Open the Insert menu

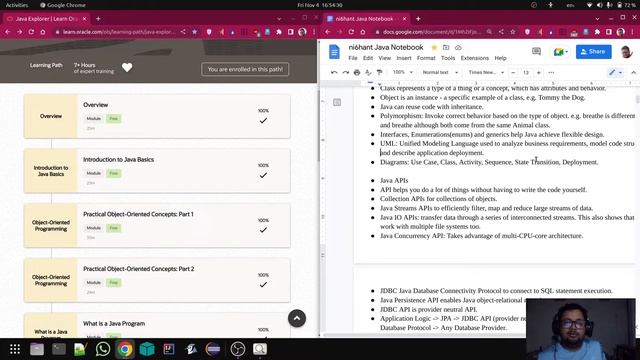tap(404, 58)
